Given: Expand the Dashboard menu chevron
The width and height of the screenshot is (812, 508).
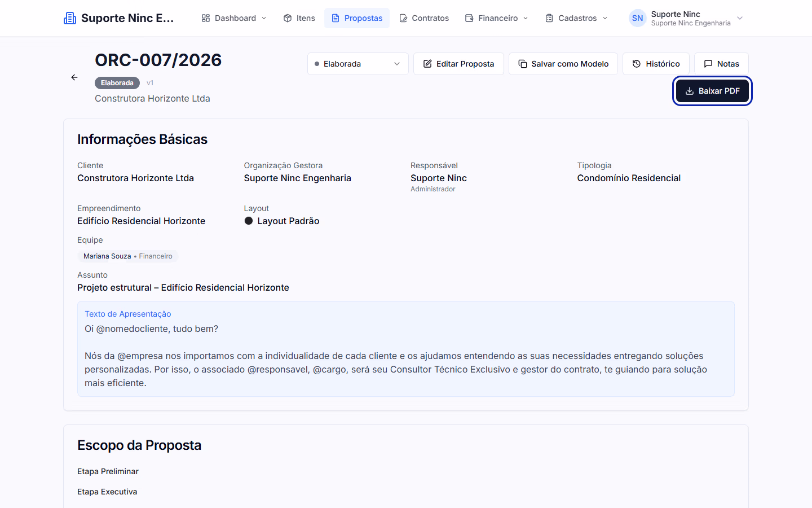Looking at the screenshot, I should point(264,18).
